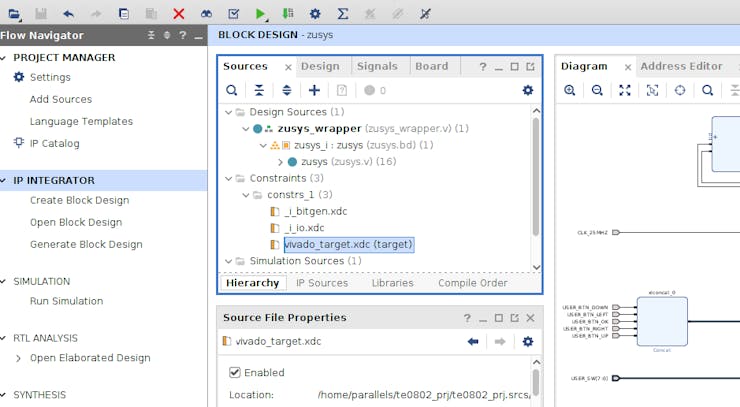Click the select area icon in Diagram
This screenshot has width=740, height=407.
click(652, 90)
